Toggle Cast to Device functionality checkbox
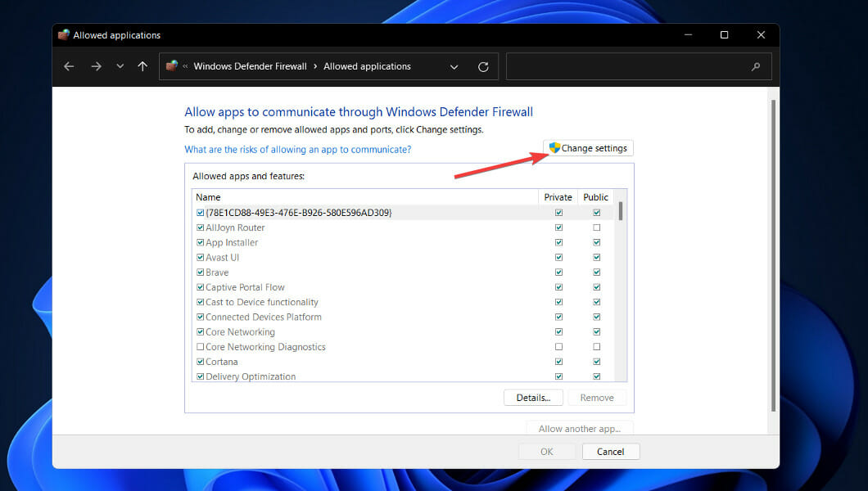Screen dimensions: 868x491 tap(200, 302)
